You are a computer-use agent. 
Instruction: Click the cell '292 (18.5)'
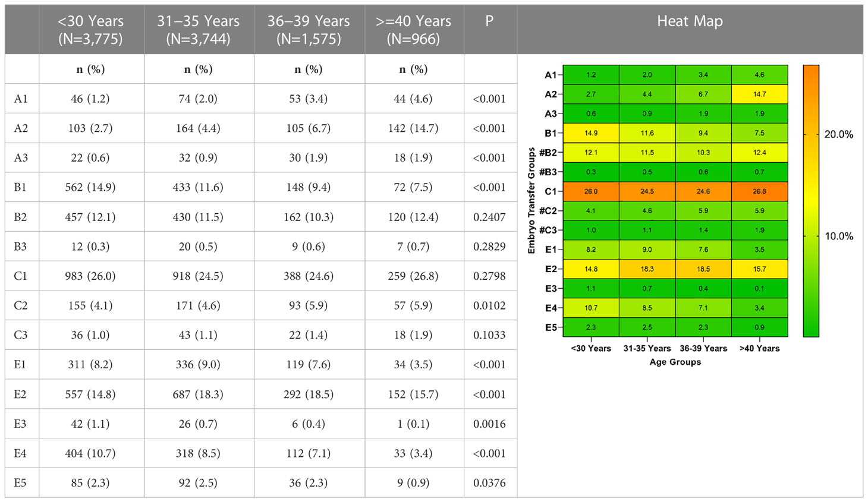point(309,394)
